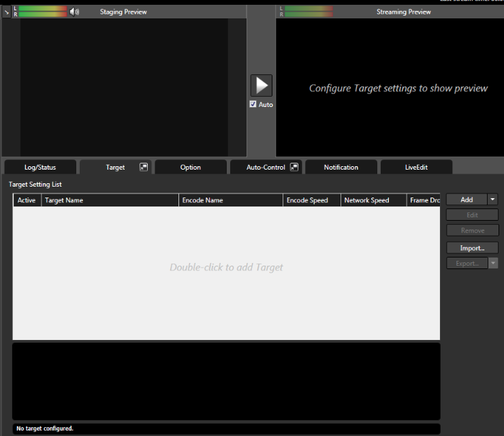The width and height of the screenshot is (504, 436).
Task: Switch to the Auto-Control tab
Action: coord(266,167)
